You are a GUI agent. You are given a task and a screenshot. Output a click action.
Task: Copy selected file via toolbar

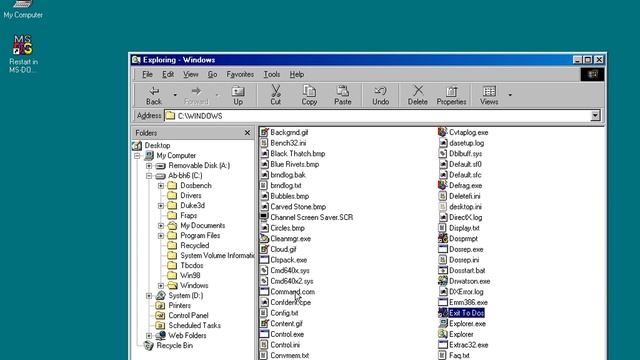[x=309, y=96]
